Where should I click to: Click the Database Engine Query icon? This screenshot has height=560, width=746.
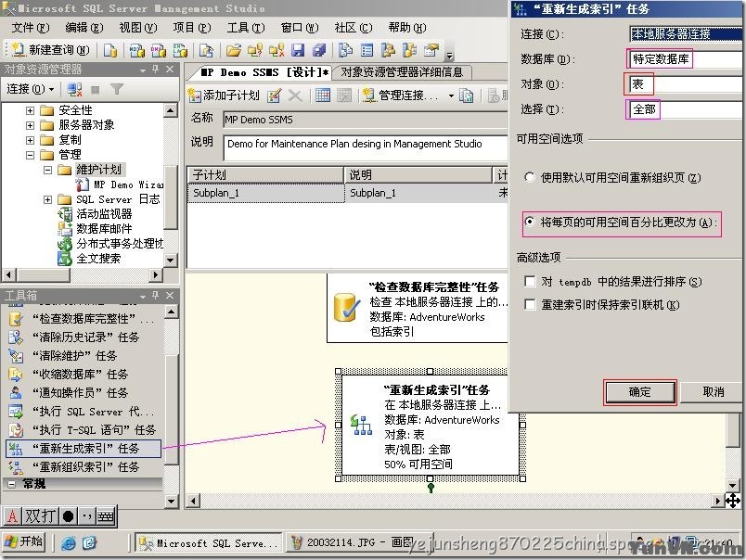[x=109, y=50]
